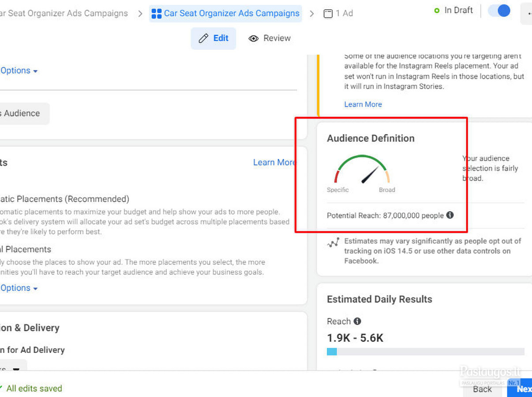Click the Potential Reach info icon
This screenshot has width=532, height=397.
(x=450, y=215)
